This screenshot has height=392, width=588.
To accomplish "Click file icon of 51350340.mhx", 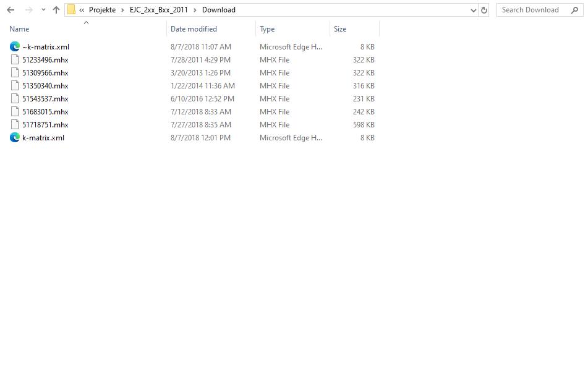I will [x=15, y=85].
